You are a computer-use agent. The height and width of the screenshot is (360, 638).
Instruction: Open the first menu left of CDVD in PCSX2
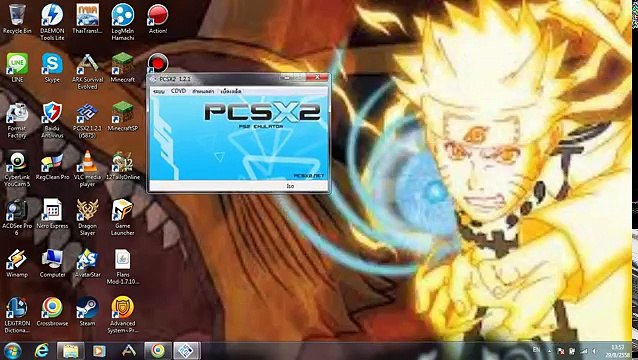159,92
